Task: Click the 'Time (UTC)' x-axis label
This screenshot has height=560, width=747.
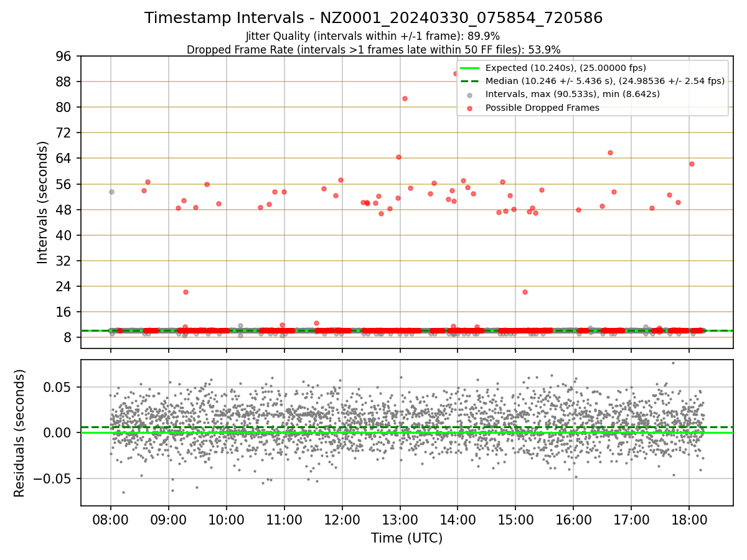Action: pyautogui.click(x=406, y=538)
